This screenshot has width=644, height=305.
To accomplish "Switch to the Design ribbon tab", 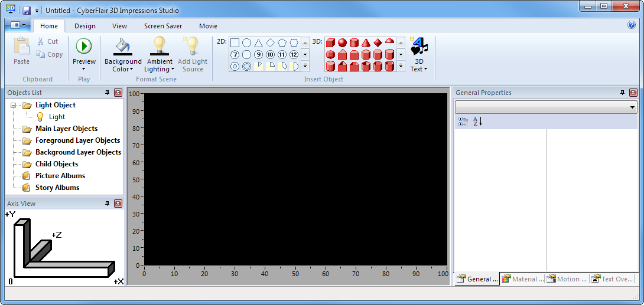I will pos(85,26).
